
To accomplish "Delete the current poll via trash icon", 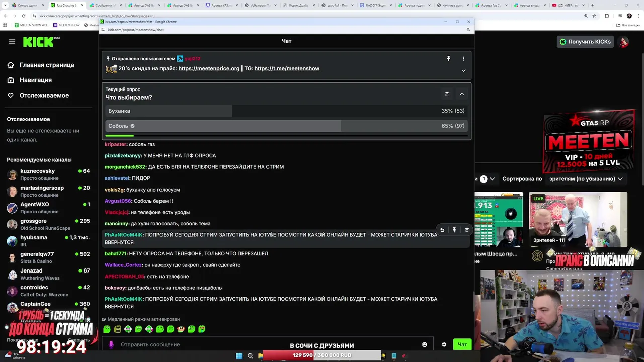I will coord(447,94).
